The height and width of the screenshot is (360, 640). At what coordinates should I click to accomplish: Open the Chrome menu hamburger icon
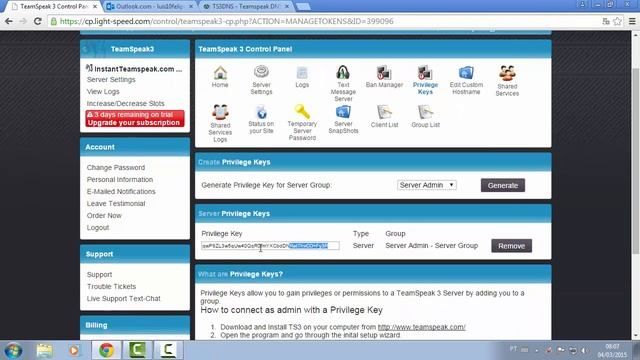(632, 21)
